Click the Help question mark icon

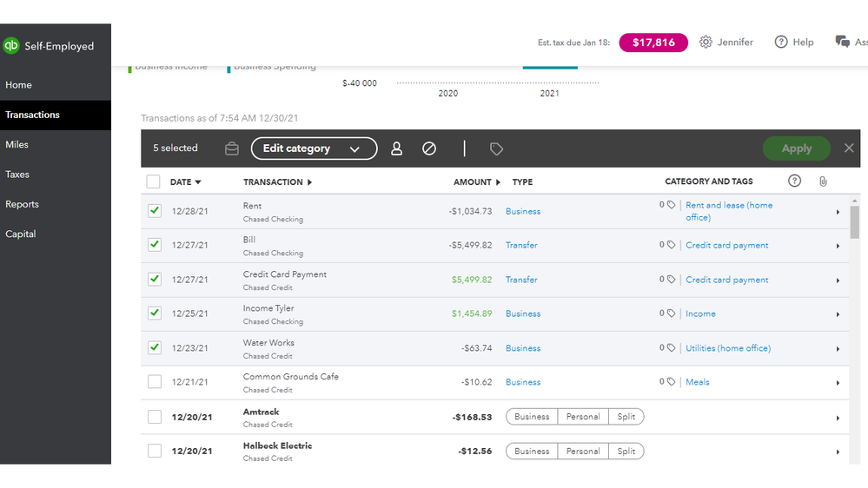coord(781,42)
